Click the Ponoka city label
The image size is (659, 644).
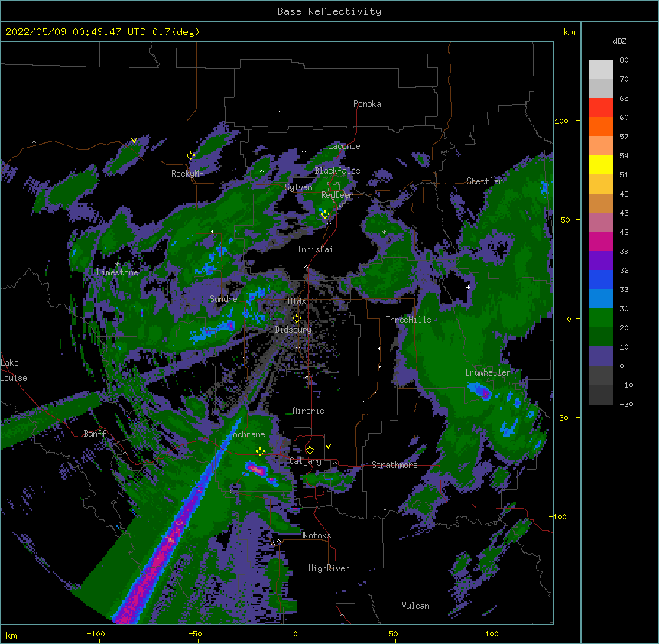[367, 104]
